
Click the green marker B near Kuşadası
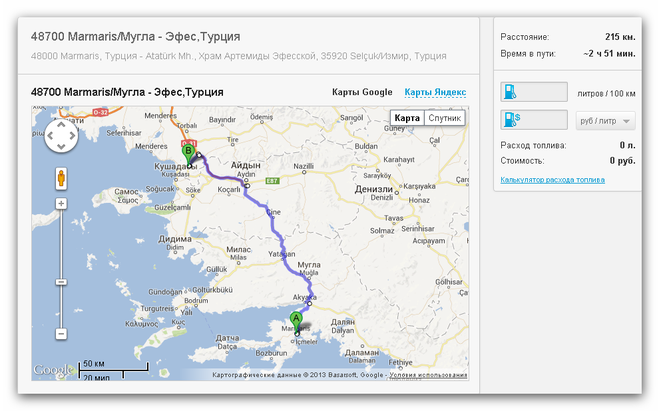click(188, 153)
